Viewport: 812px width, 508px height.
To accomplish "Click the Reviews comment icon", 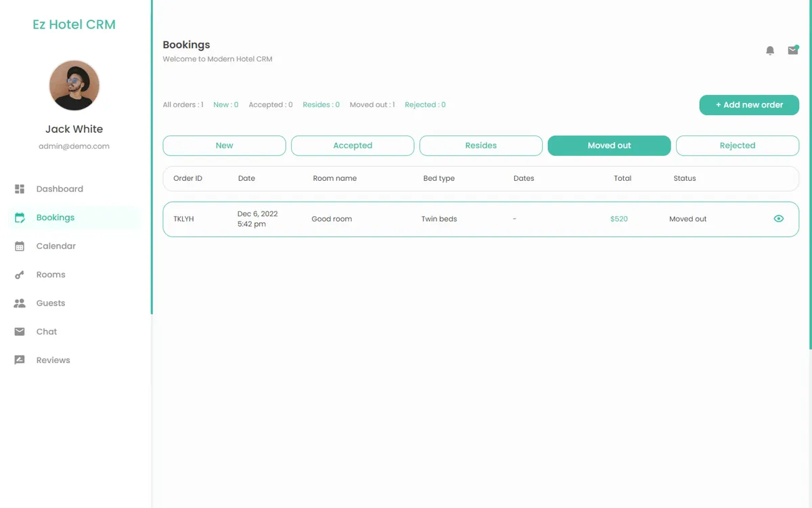I will [x=20, y=360].
